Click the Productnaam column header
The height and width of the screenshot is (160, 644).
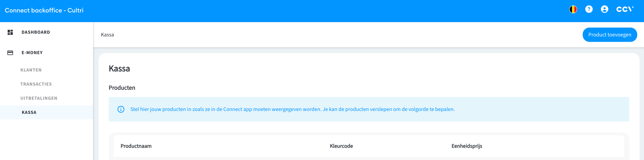[136, 146]
